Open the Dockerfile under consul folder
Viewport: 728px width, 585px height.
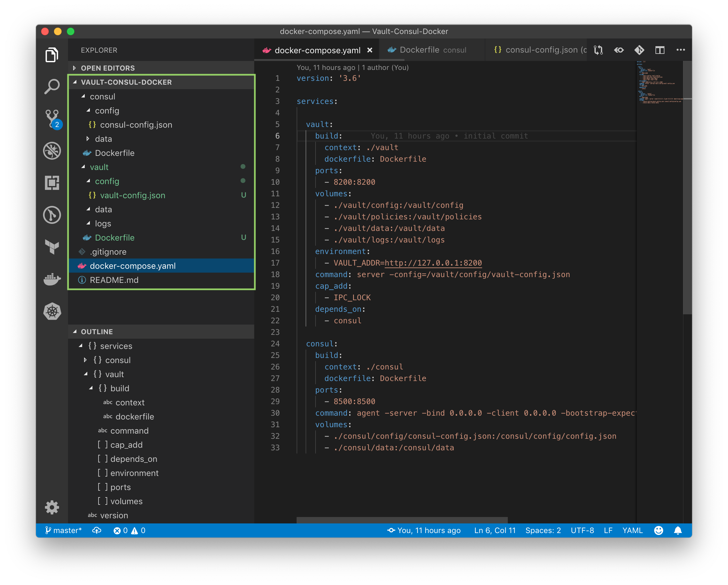(x=161, y=153)
